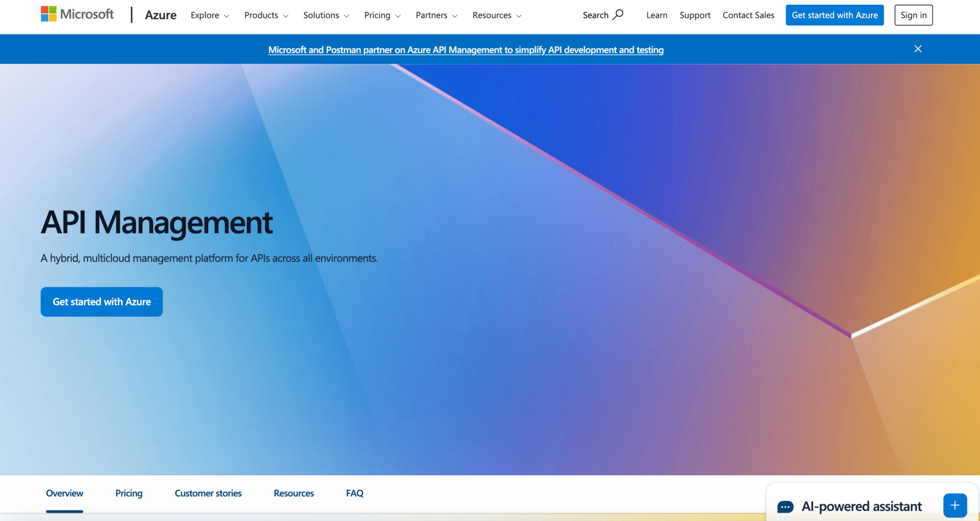This screenshot has height=521, width=980.
Task: Click Contact Sales
Action: 748,15
